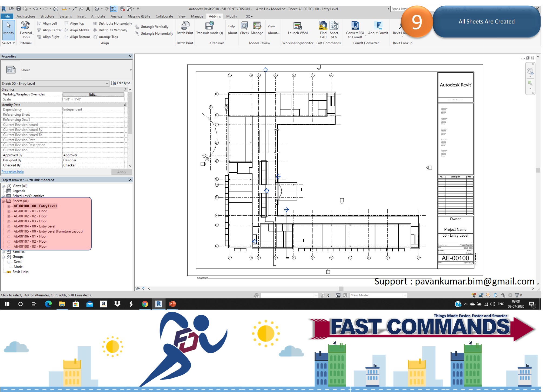
Task: Switch to the Annotate ribbon tab
Action: [98, 16]
